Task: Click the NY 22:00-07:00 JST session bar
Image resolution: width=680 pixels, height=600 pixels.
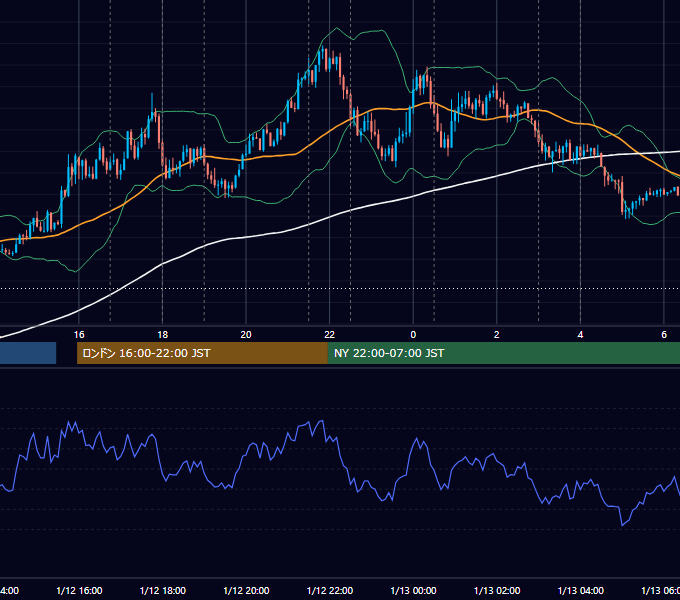Action: [x=503, y=353]
